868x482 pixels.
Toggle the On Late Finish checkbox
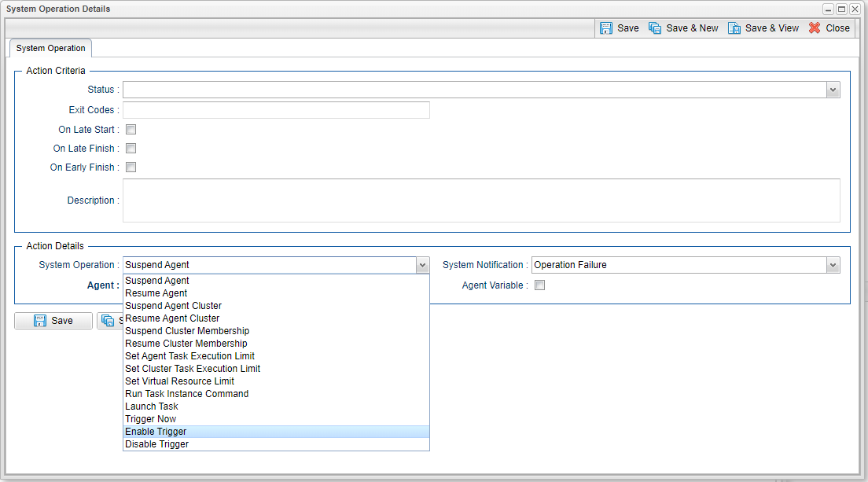click(x=131, y=149)
